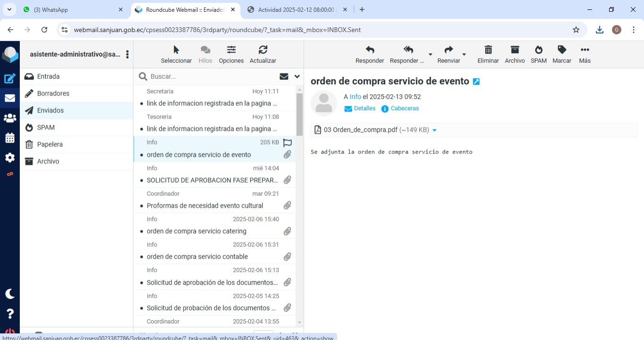Click the compose new message icon

click(x=10, y=79)
